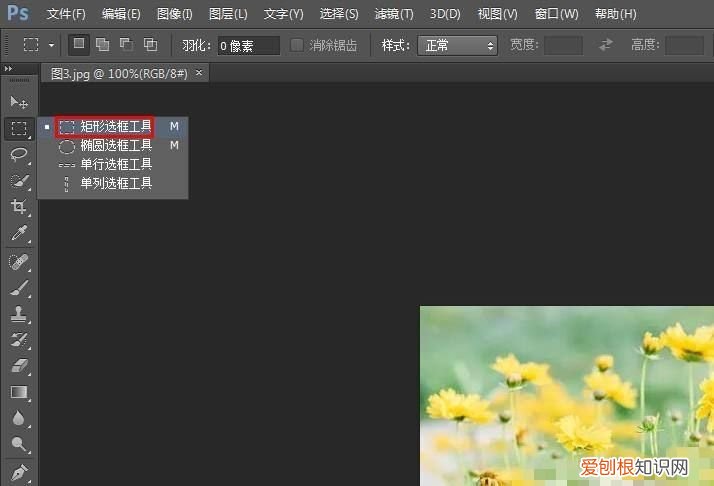Viewport: 714px width, 486px height.
Task: Select the Brush tool
Action: click(x=19, y=289)
